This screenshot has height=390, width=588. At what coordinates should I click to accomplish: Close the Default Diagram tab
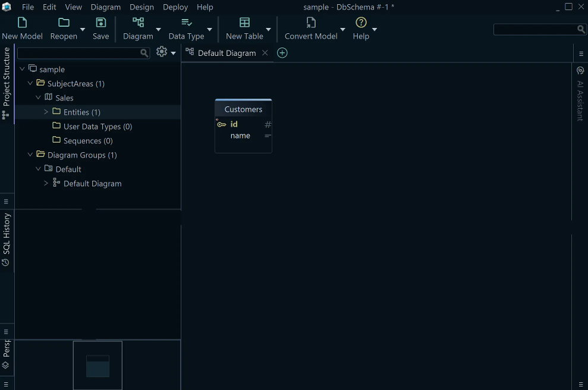(265, 53)
